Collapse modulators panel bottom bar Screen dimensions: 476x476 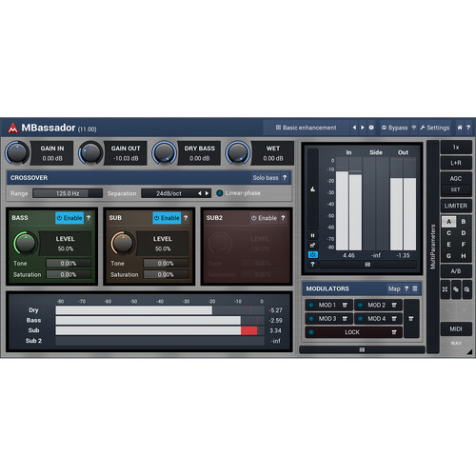(x=362, y=349)
